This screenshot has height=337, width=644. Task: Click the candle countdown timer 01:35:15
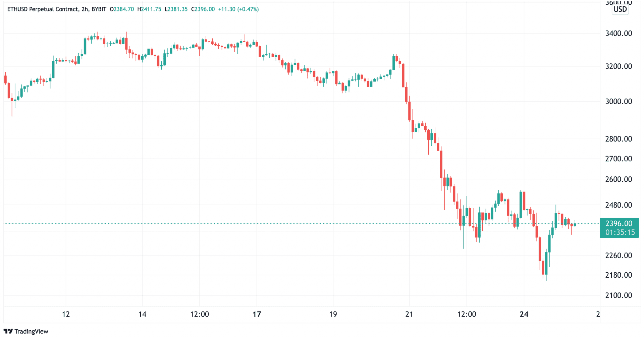(x=620, y=232)
